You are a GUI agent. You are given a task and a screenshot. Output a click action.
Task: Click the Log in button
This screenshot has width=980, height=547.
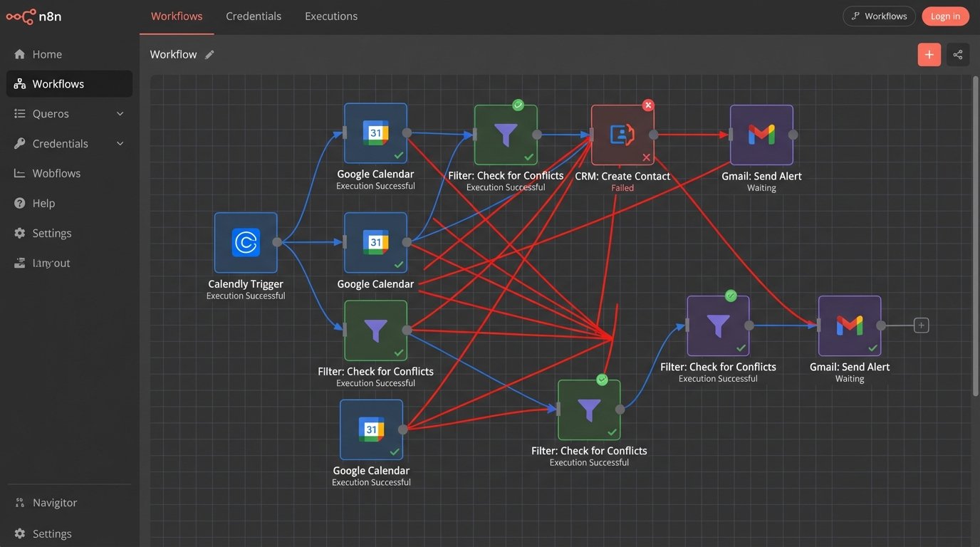(945, 16)
